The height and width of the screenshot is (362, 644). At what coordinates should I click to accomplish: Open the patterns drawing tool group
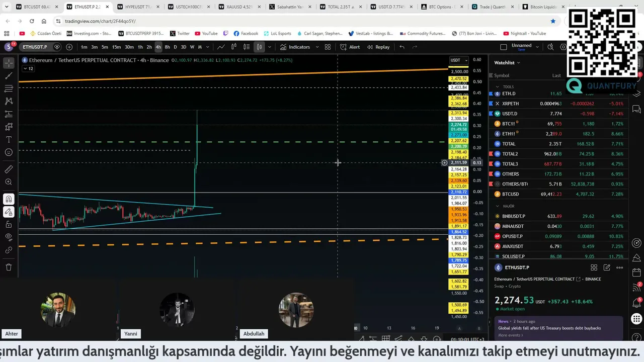(x=9, y=101)
